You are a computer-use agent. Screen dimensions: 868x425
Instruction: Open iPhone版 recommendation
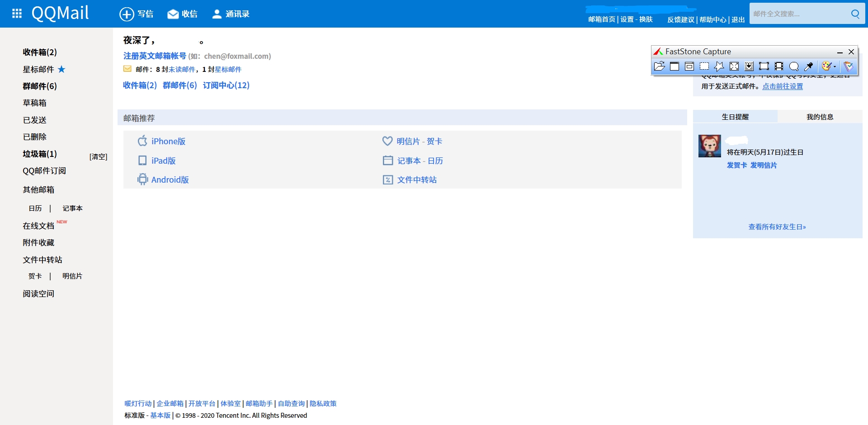[x=161, y=141]
